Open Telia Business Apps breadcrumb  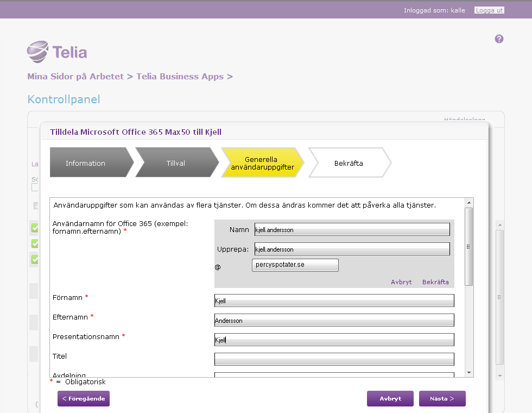point(180,77)
